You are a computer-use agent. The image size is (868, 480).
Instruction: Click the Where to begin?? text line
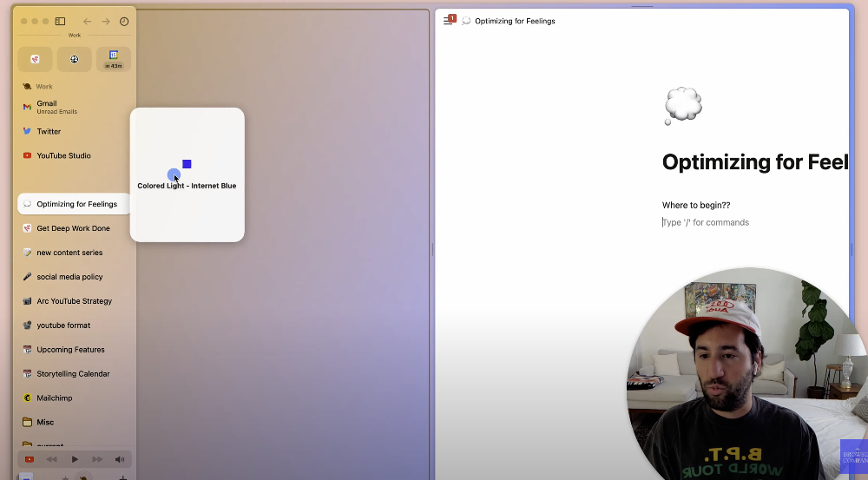(x=696, y=205)
